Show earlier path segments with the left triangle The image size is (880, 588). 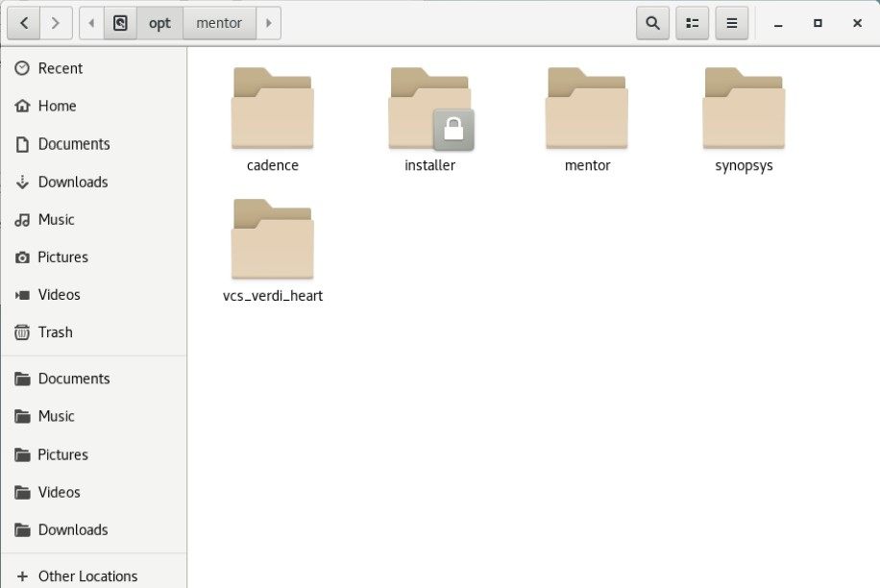click(x=91, y=23)
